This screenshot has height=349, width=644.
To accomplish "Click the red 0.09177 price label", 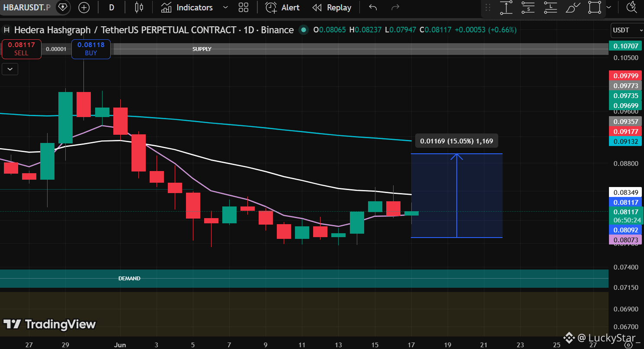I will coord(625,131).
